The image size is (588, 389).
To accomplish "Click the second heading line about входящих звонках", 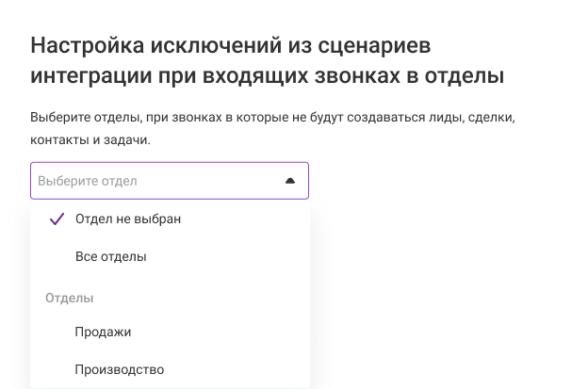I will click(x=267, y=75).
